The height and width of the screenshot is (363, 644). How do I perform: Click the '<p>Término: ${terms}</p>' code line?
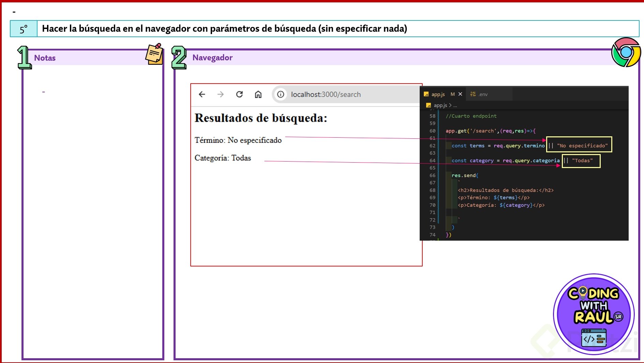point(494,198)
